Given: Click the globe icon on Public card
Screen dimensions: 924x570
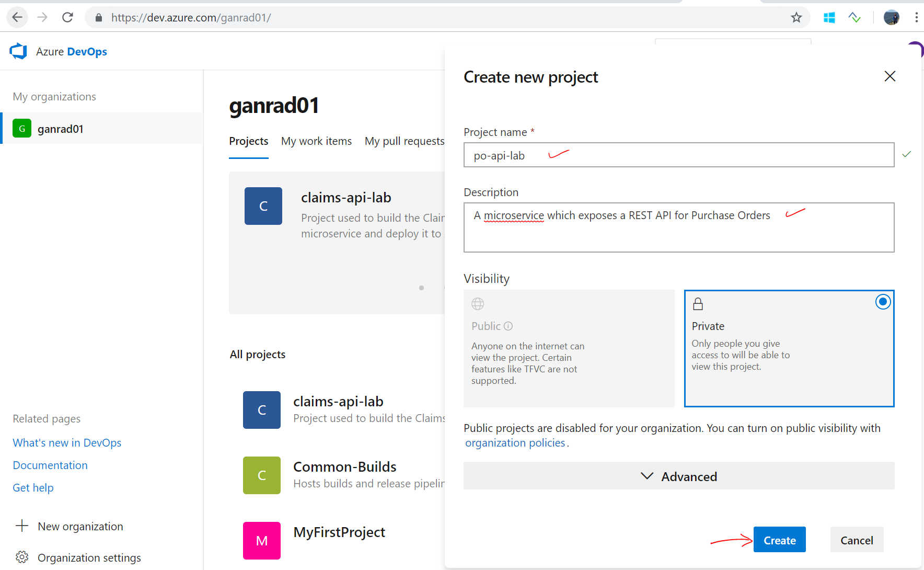Looking at the screenshot, I should (x=478, y=304).
